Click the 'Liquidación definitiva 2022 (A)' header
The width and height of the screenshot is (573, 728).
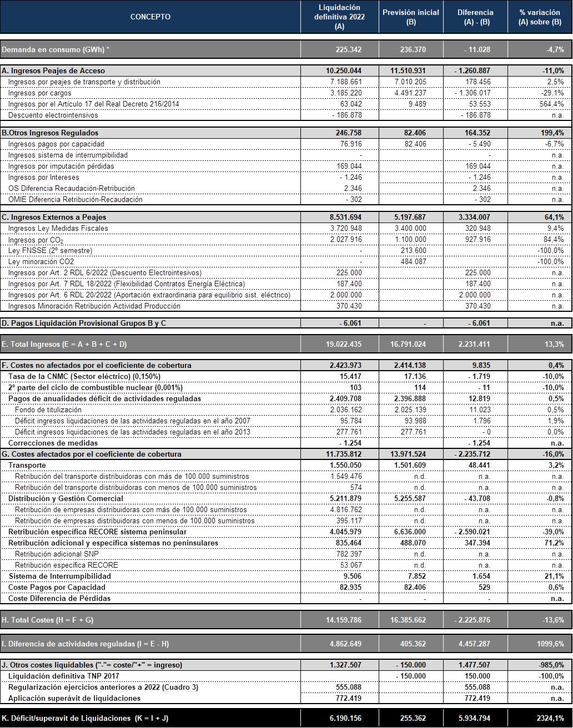pos(340,17)
